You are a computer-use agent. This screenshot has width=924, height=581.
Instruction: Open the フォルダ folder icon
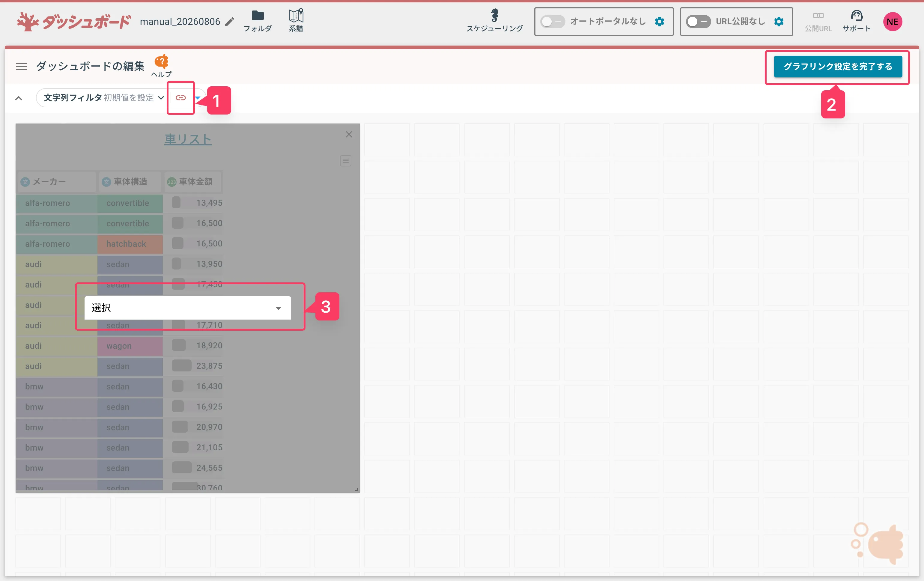pos(258,21)
